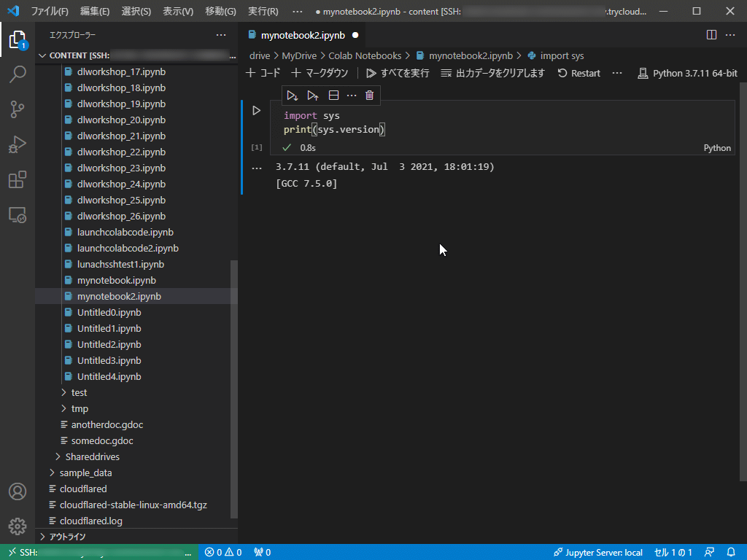Open launchcolabcode.ipynb in explorer
Screen dimensions: 747x560
coord(125,232)
